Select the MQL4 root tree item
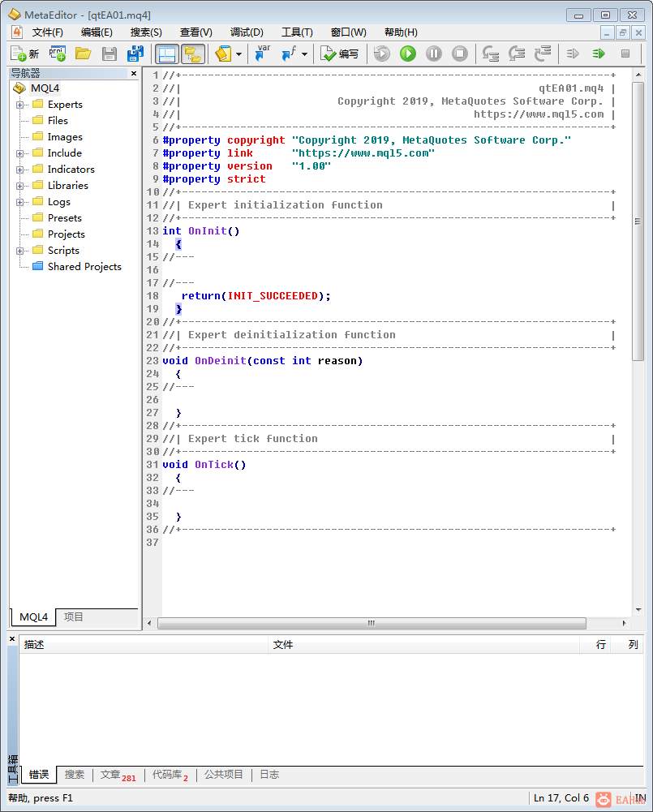The image size is (653, 812). 45,88
